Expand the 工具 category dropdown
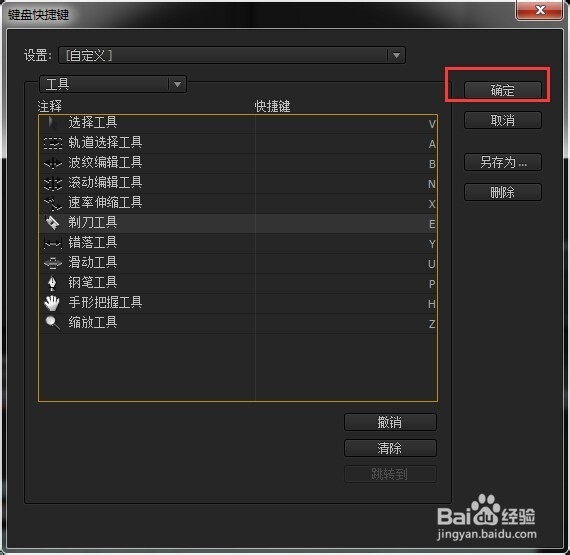Screen dimensions: 570x555 click(x=113, y=84)
